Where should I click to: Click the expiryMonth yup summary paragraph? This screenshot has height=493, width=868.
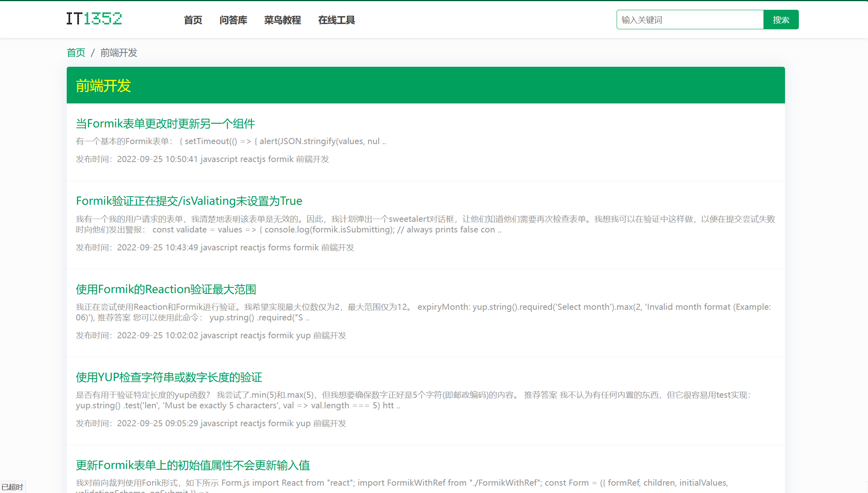[x=423, y=312]
